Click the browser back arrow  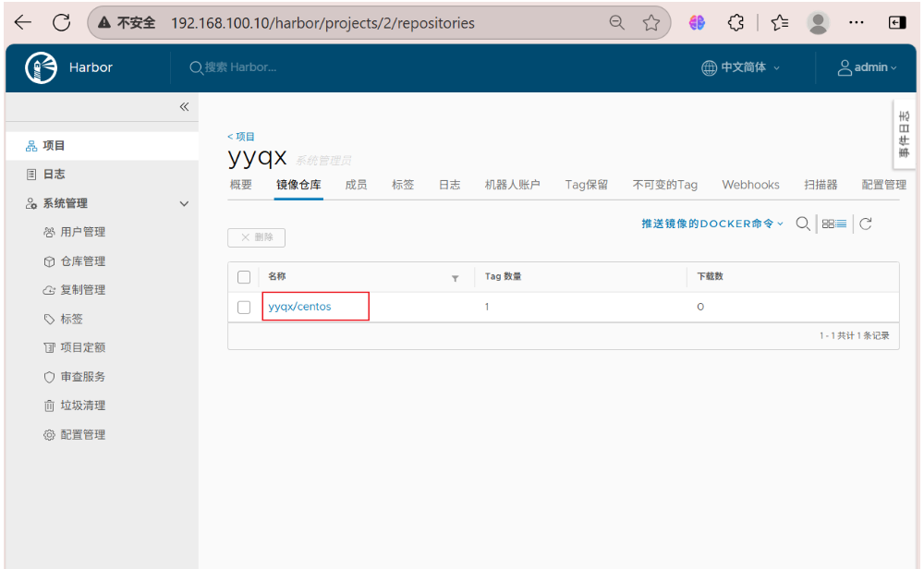[x=23, y=23]
